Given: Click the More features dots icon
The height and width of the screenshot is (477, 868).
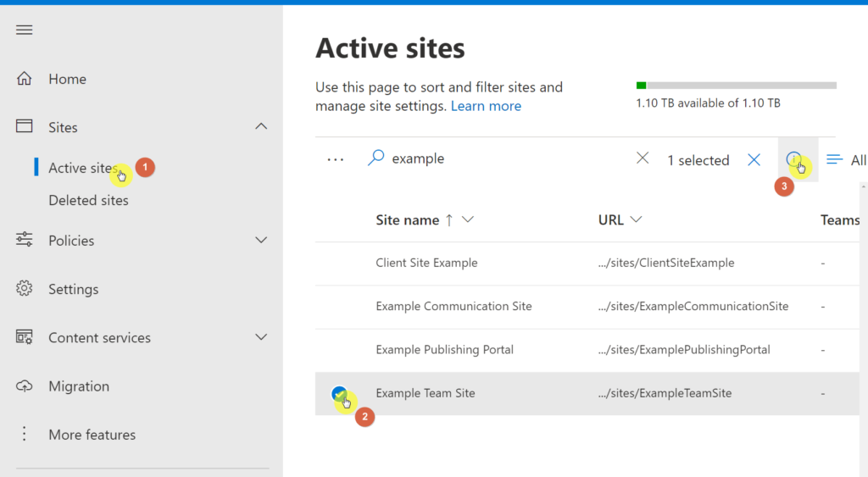Looking at the screenshot, I should (24, 434).
